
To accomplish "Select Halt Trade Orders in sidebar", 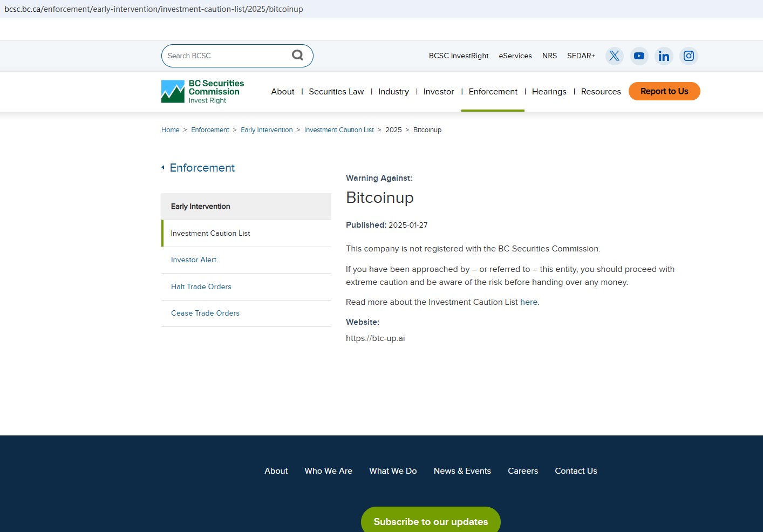I will pyautogui.click(x=246, y=287).
